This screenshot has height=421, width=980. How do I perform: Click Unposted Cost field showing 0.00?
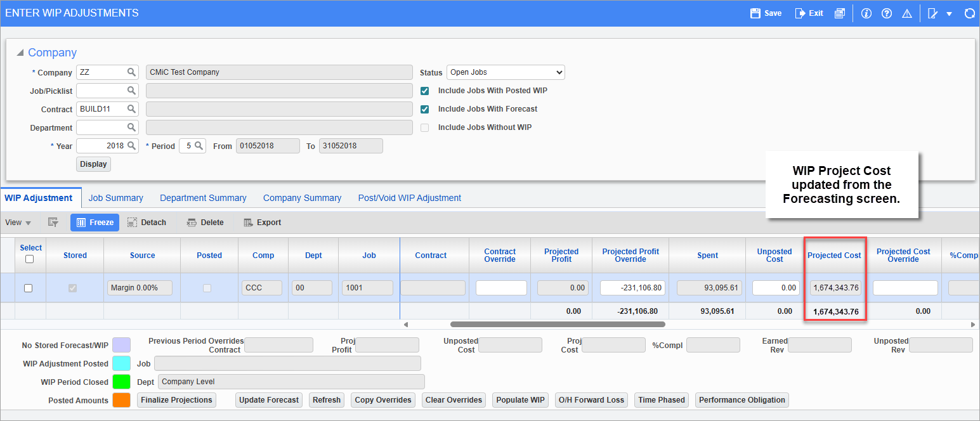[x=775, y=288]
